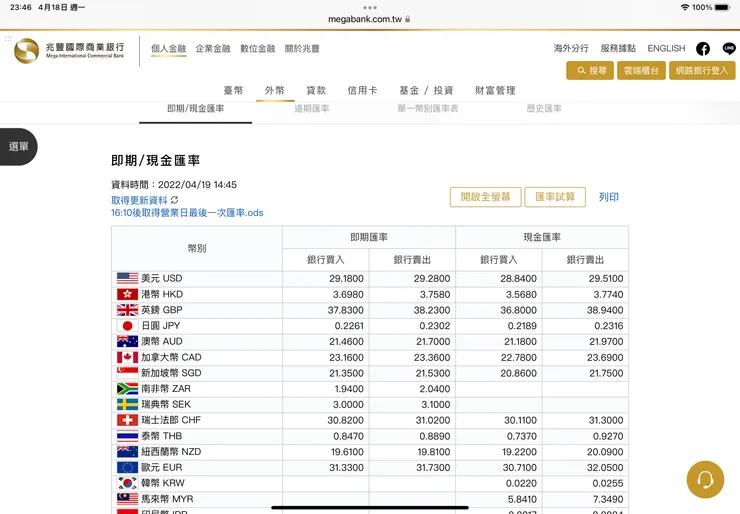Screen dimensions: 740x514
Task: Switch to the ENGLISH site
Action: click(x=666, y=48)
